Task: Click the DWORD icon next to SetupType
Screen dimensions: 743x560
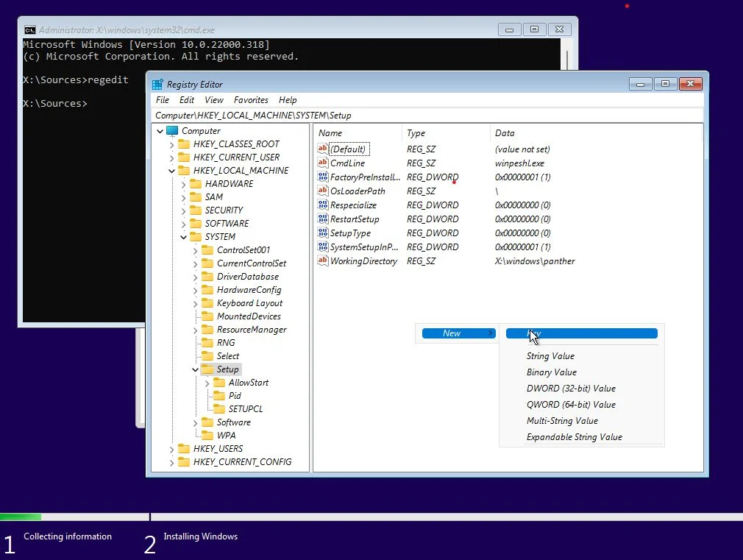Action: click(323, 233)
